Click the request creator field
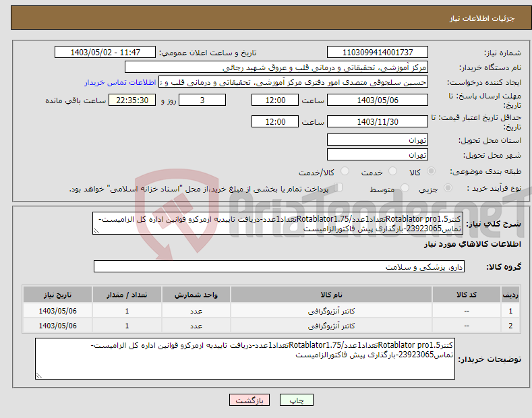The height and width of the screenshot is (418, 532). [x=293, y=82]
